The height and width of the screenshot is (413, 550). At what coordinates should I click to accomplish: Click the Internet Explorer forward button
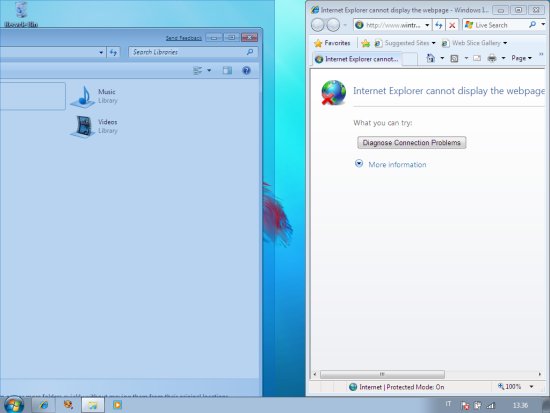pyautogui.click(x=333, y=25)
